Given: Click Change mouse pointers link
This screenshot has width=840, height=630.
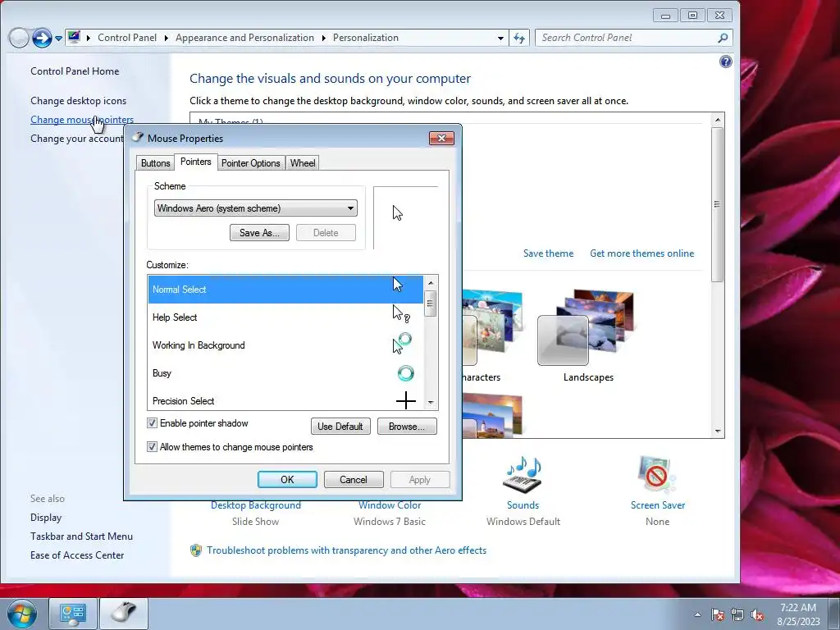Looking at the screenshot, I should click(82, 120).
